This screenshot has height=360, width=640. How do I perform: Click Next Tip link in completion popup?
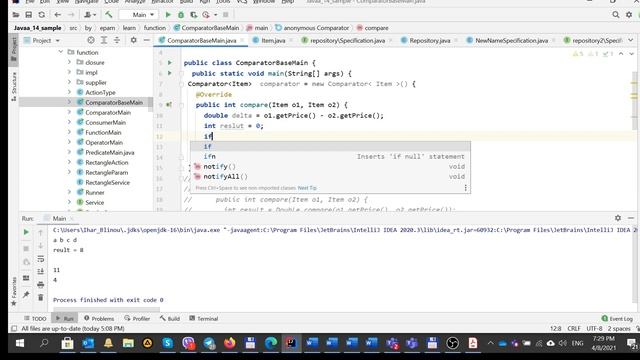[307, 188]
